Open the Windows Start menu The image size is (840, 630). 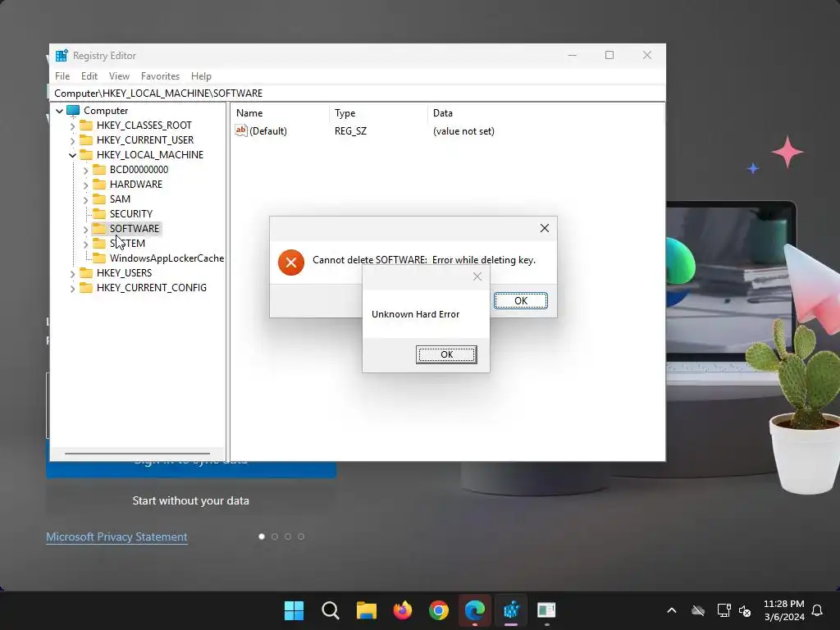point(294,610)
